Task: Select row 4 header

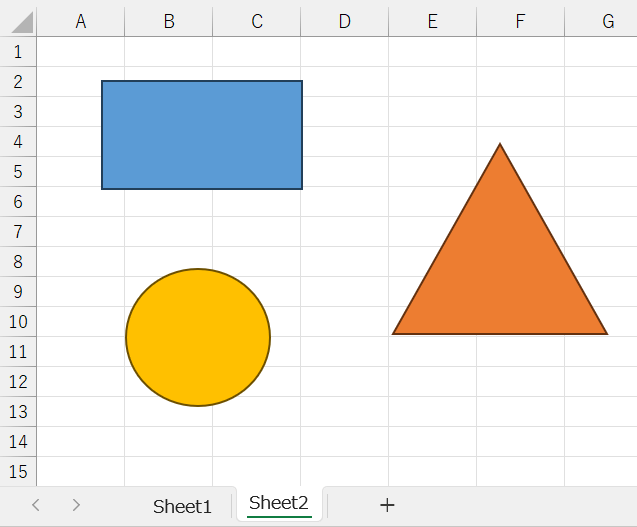Action: (18, 142)
